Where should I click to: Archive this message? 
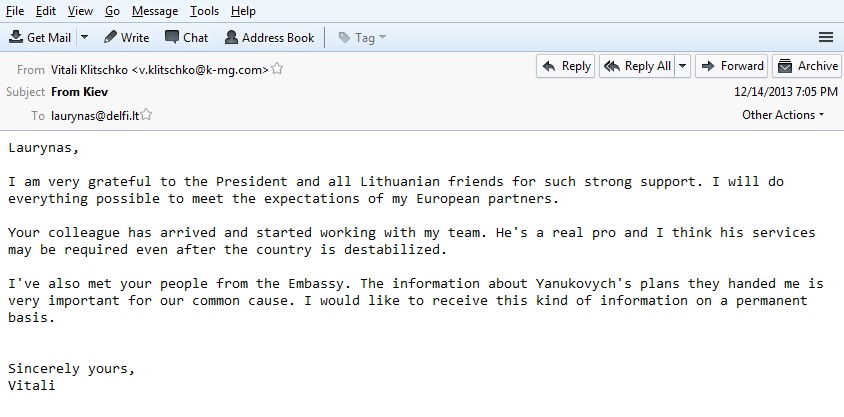(x=807, y=66)
